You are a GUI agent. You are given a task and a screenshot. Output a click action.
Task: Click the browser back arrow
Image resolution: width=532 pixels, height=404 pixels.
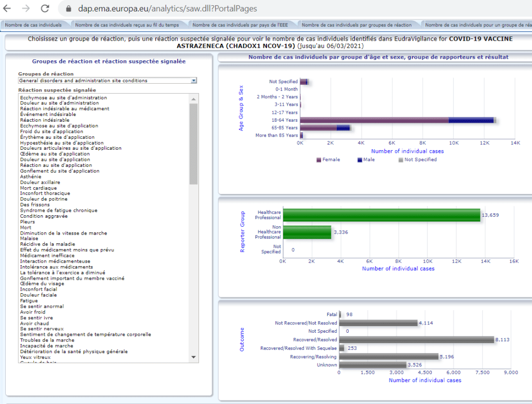coord(7,9)
